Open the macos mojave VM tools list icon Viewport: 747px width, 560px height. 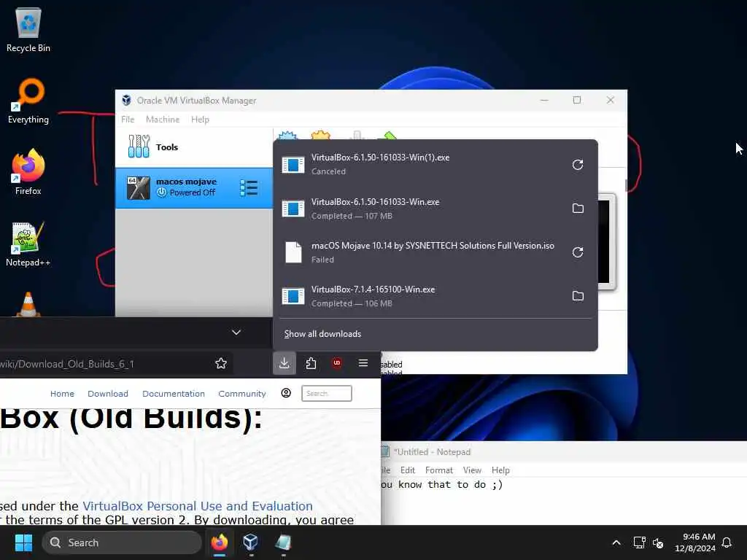coord(249,188)
